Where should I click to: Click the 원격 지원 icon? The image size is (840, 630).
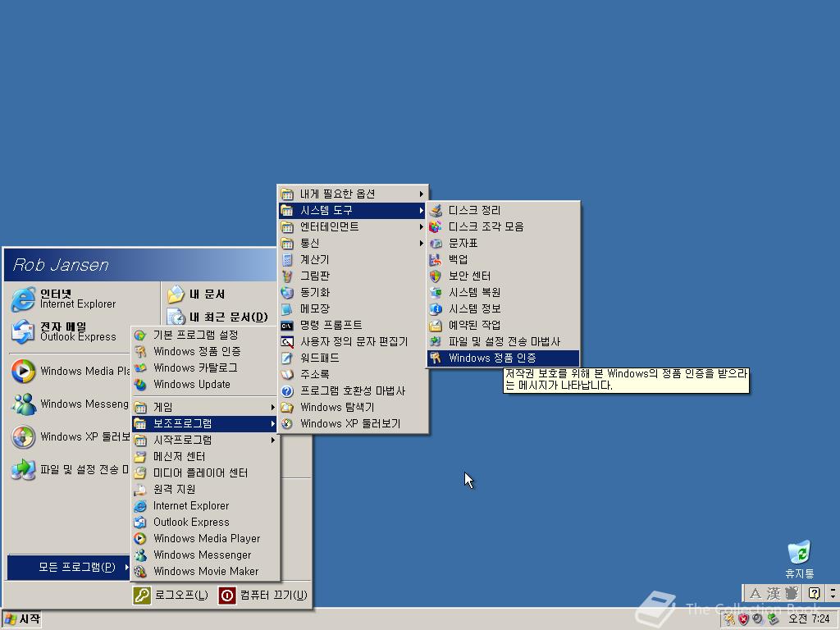[x=139, y=490]
